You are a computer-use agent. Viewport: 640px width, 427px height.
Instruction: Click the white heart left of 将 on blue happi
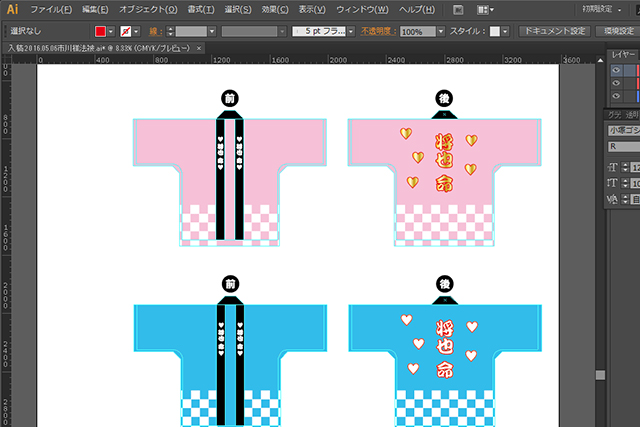click(x=407, y=319)
